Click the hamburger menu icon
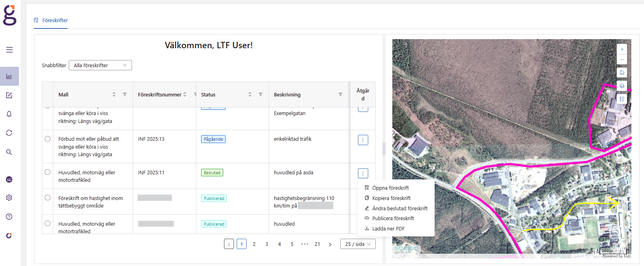The image size is (644, 266). pos(9,50)
